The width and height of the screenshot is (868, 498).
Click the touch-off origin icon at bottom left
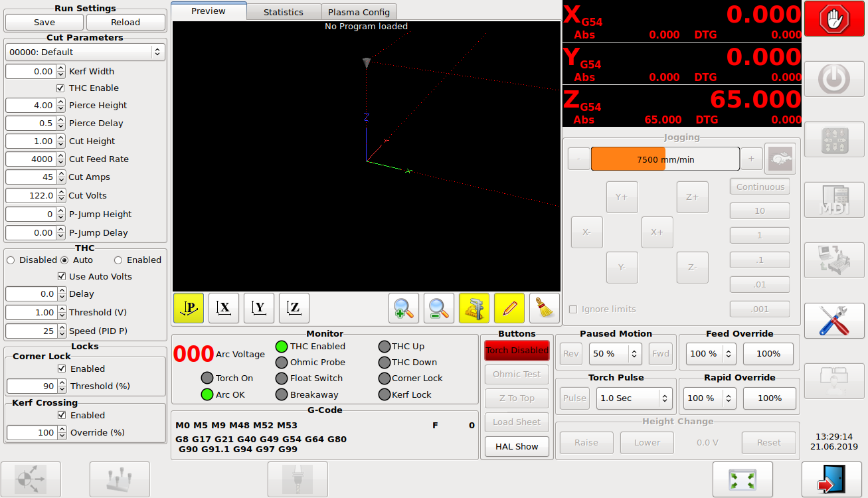pos(31,479)
